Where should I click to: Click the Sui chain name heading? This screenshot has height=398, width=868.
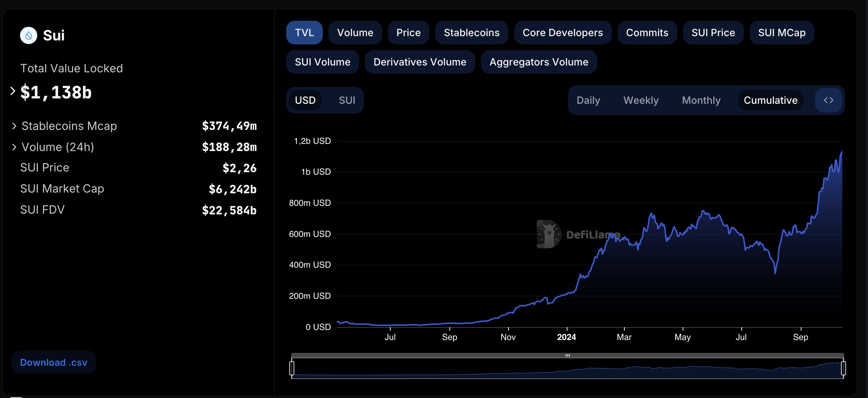54,35
